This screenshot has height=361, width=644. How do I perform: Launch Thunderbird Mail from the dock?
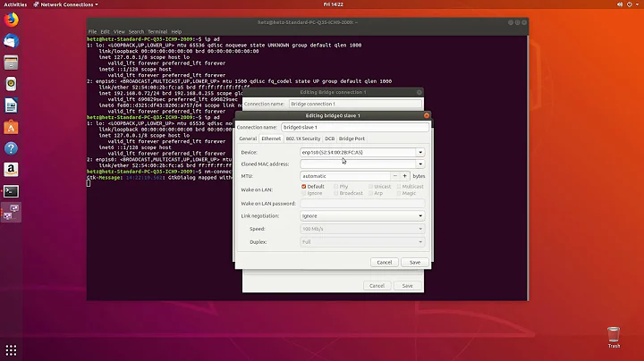12,41
